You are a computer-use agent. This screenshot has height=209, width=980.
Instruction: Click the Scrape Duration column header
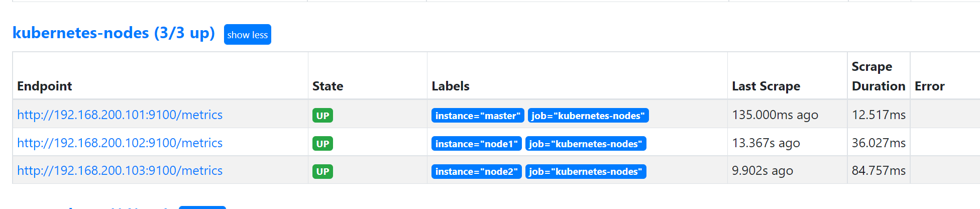pos(879,76)
